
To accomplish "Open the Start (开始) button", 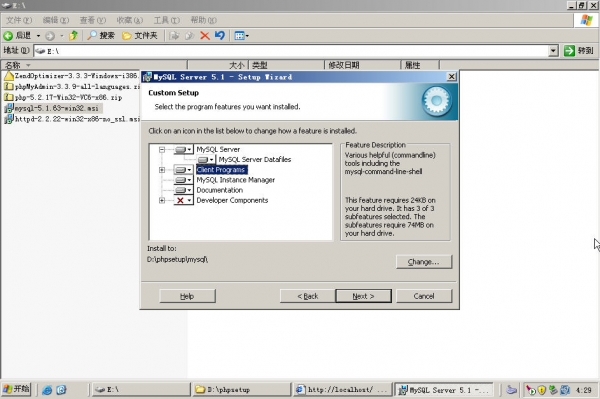I will [16, 389].
